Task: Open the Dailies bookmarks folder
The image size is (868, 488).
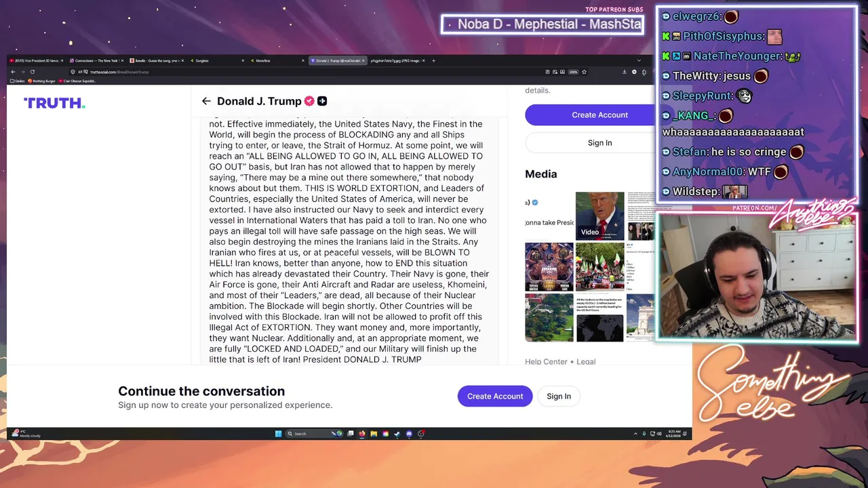Action: point(18,81)
